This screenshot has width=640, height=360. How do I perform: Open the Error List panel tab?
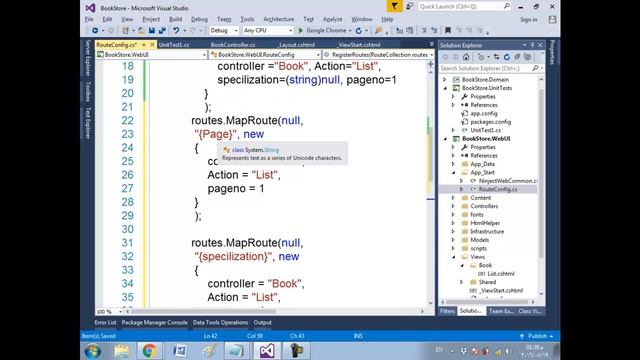tap(105, 322)
